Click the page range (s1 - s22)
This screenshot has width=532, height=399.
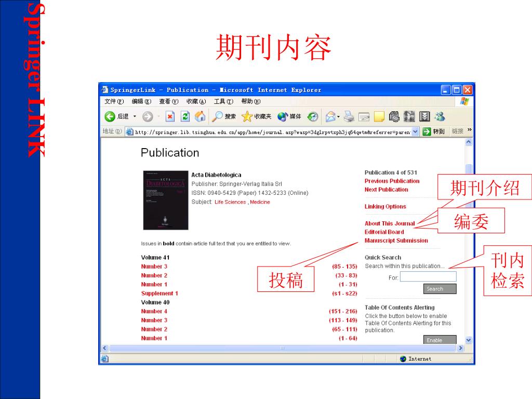(x=344, y=294)
